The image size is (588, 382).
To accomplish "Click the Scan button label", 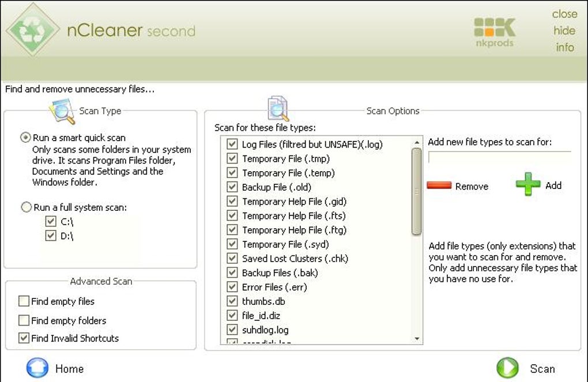I will 542,369.
